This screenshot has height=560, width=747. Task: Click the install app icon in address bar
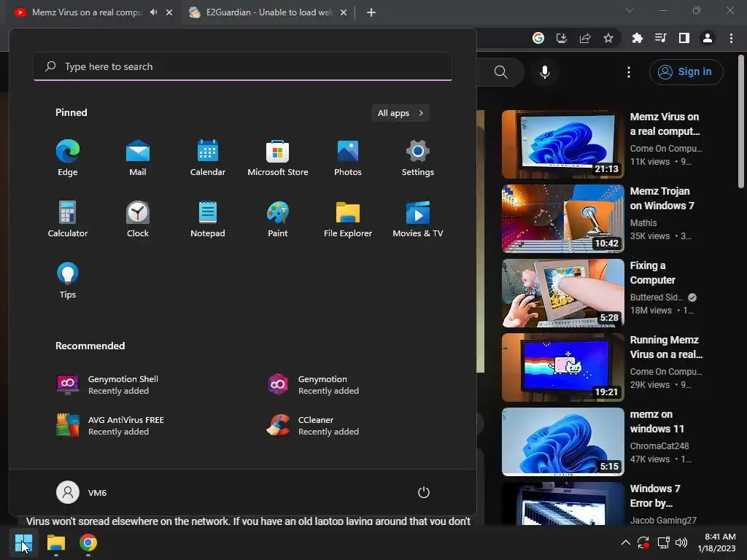(x=562, y=38)
